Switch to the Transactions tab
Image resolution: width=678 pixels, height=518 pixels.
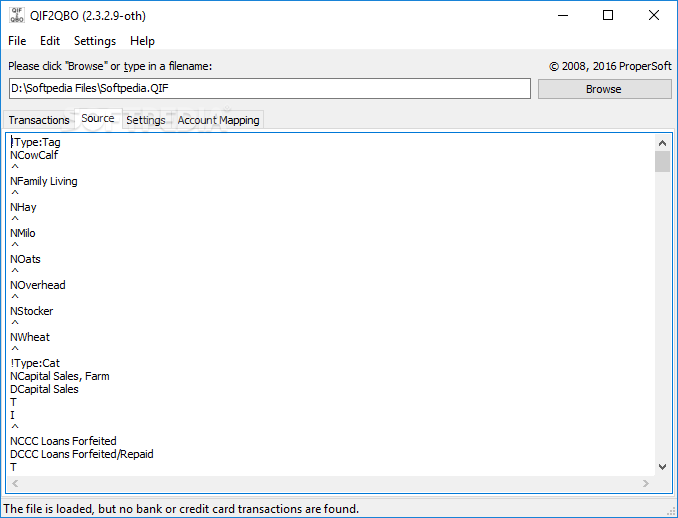(x=39, y=120)
